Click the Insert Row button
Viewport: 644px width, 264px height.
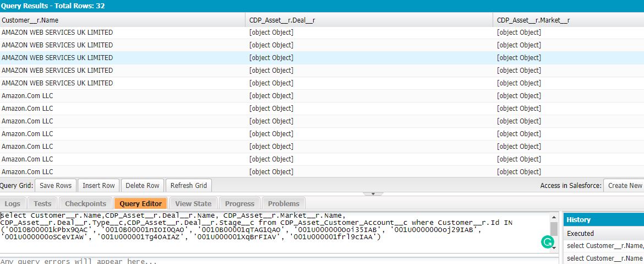click(x=99, y=185)
